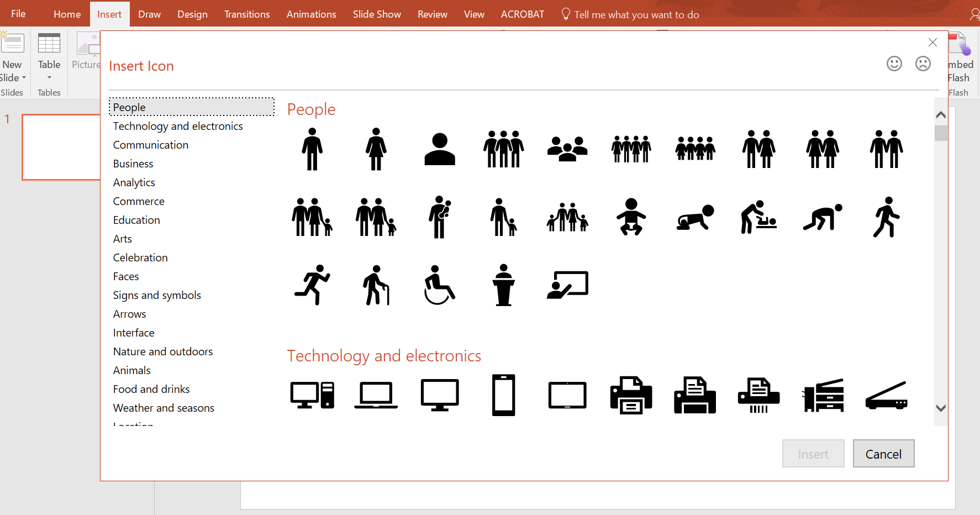Expand the Table dropdown menu
The image size is (980, 515).
coord(49,77)
